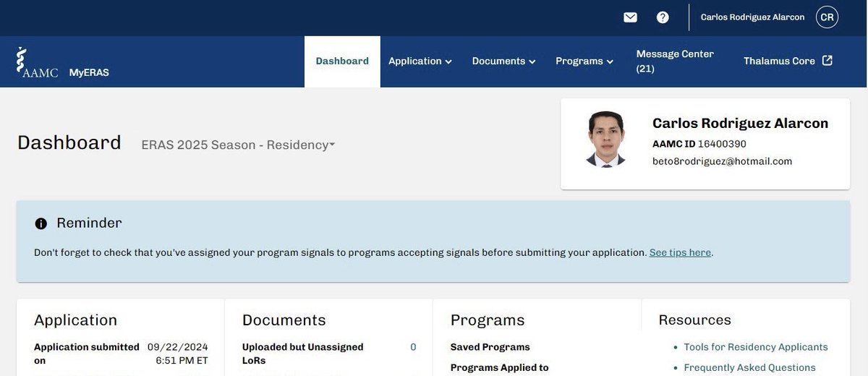Open the CR user avatar menu
This screenshot has width=868, height=376.
827,17
